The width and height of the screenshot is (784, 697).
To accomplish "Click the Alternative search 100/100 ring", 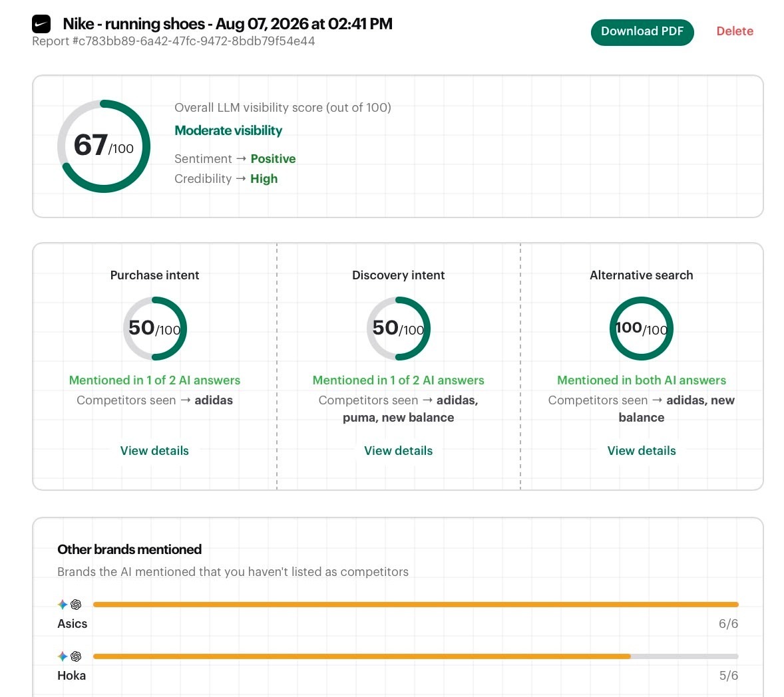I will 642,329.
